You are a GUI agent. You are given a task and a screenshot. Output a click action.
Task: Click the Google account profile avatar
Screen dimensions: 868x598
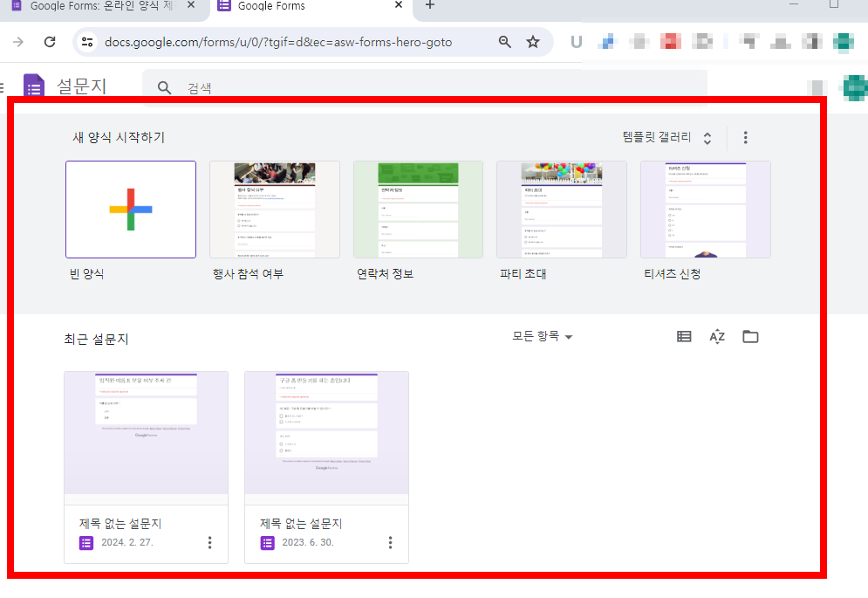pos(856,87)
